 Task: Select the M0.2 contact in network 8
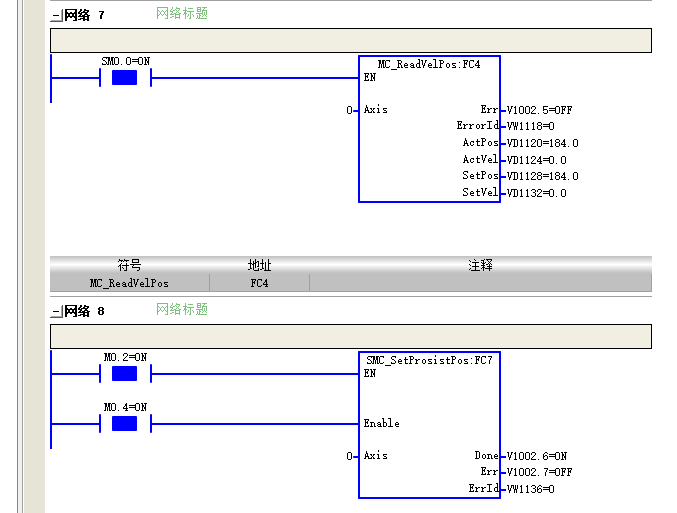[125, 374]
